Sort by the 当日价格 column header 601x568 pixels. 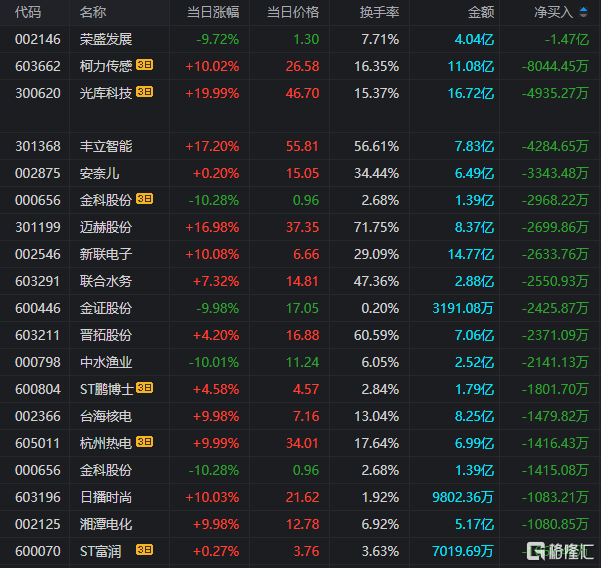(x=293, y=12)
